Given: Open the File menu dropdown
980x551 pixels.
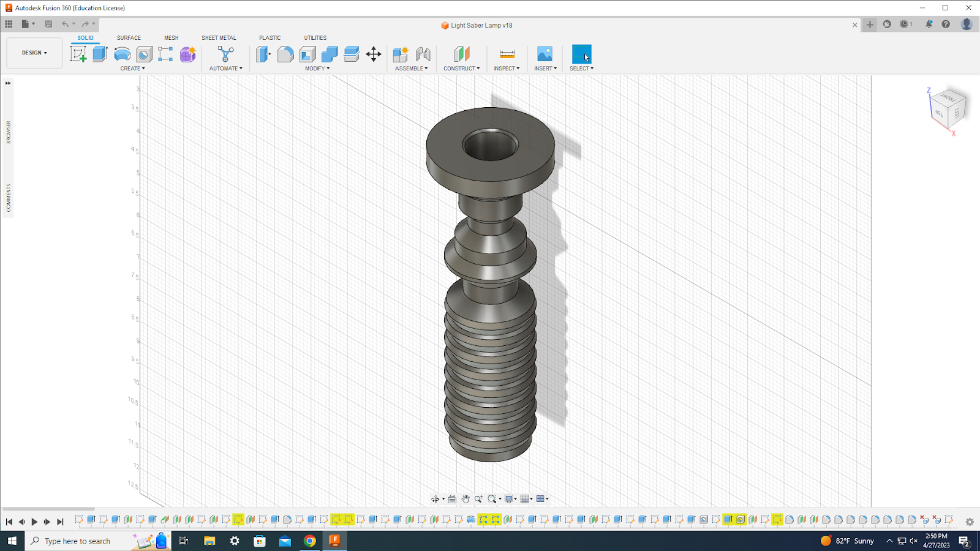Looking at the screenshot, I should 28,24.
